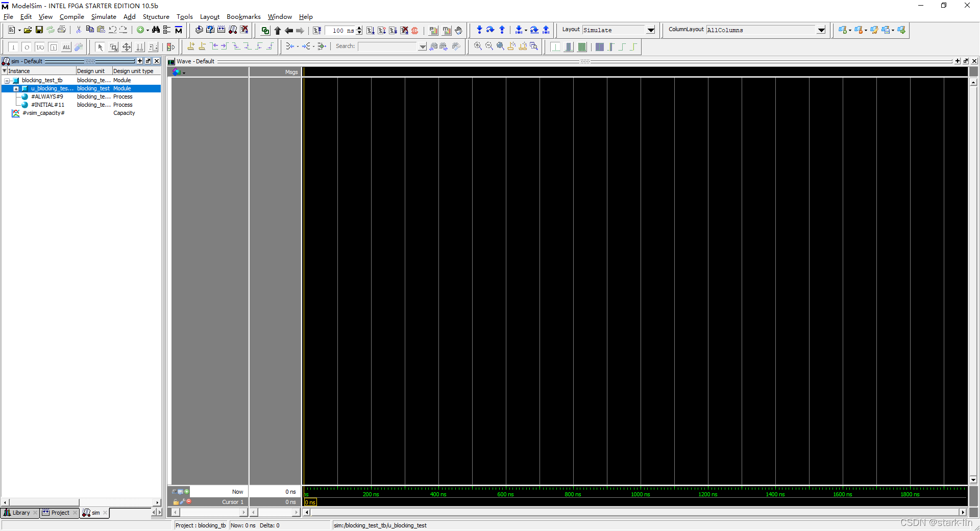Click the Msgs column header in Wave
The image size is (980, 531).
(x=275, y=72)
